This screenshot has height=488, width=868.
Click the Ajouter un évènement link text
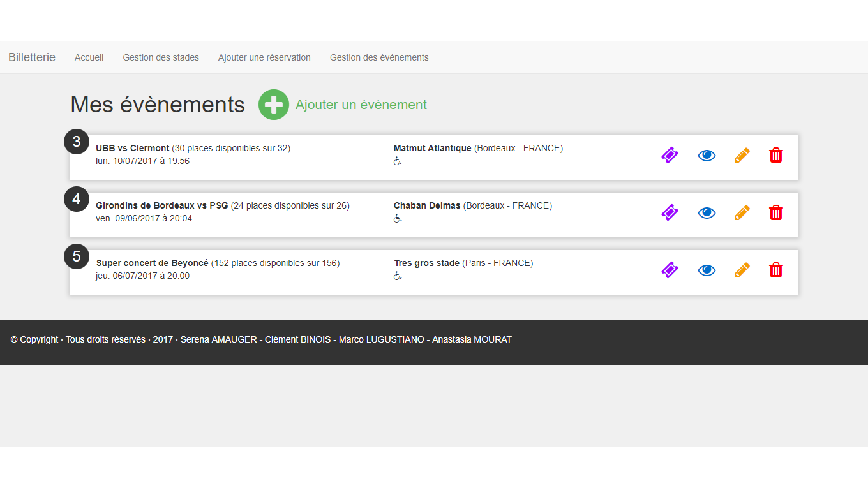coord(361,105)
